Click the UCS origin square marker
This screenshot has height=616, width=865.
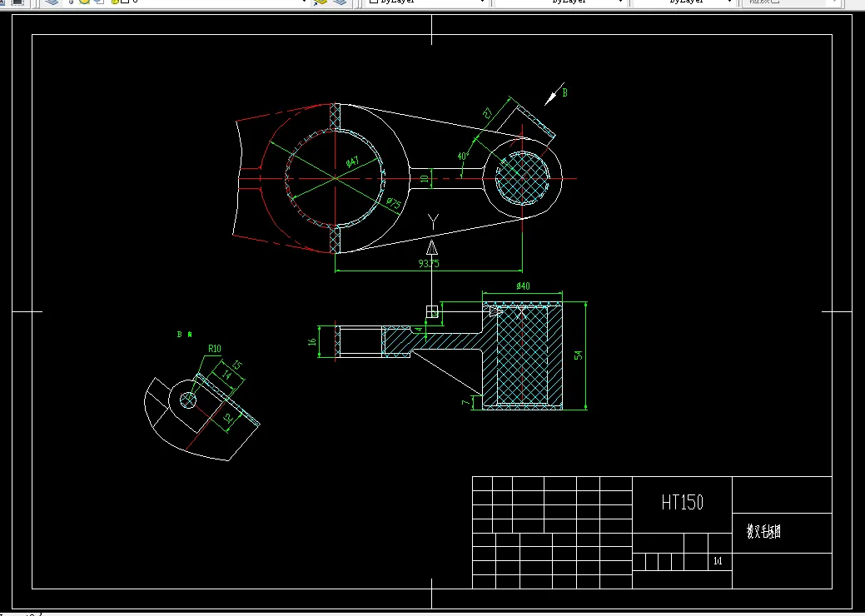pos(433,311)
